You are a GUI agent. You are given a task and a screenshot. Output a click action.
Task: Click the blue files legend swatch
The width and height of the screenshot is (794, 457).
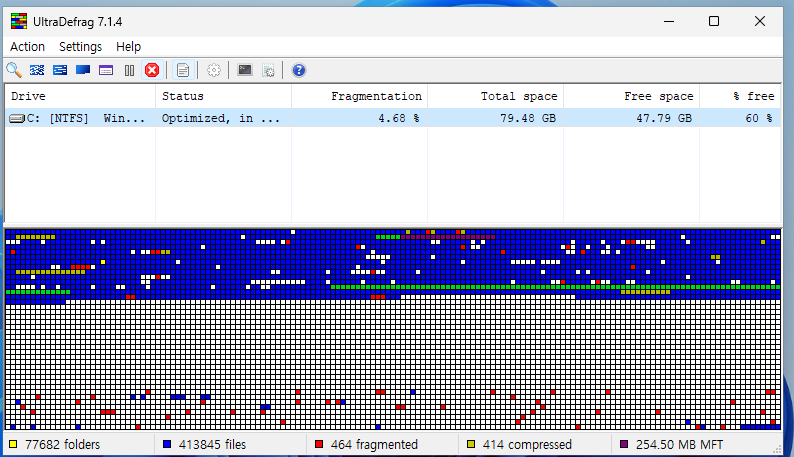coord(167,444)
